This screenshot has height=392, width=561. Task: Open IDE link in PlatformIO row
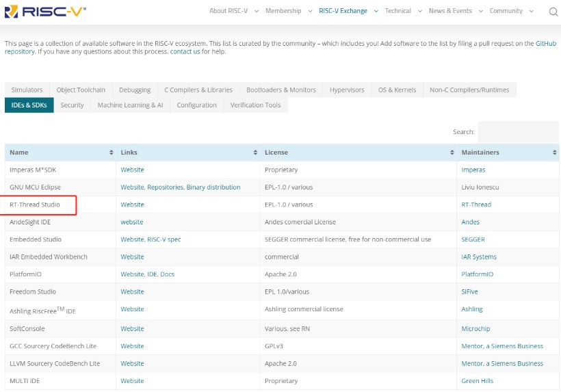[152, 274]
